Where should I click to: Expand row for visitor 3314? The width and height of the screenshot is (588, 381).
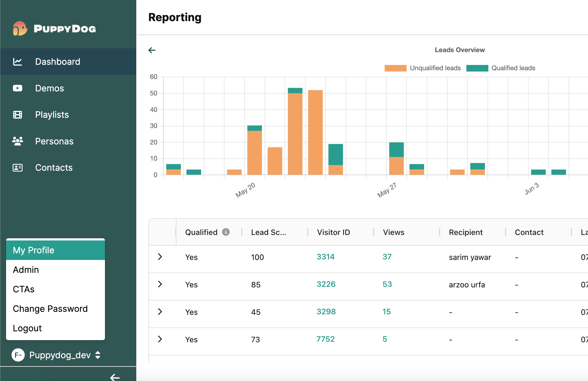[160, 257]
